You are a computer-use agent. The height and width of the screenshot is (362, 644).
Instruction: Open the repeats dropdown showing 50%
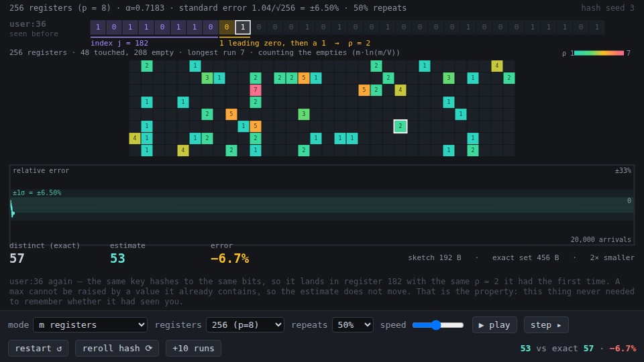(352, 324)
